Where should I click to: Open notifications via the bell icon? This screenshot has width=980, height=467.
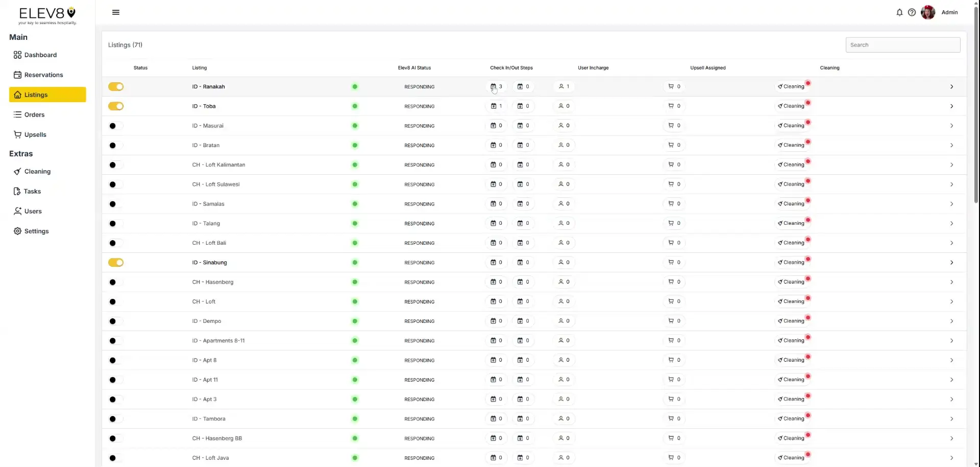point(899,12)
